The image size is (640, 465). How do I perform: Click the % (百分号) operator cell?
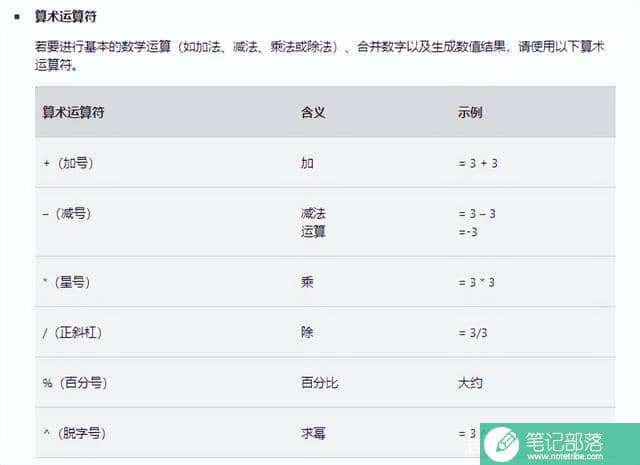(75, 383)
